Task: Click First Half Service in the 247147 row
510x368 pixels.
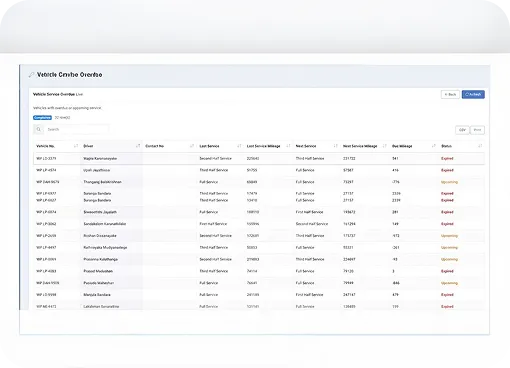Action: (x=309, y=295)
